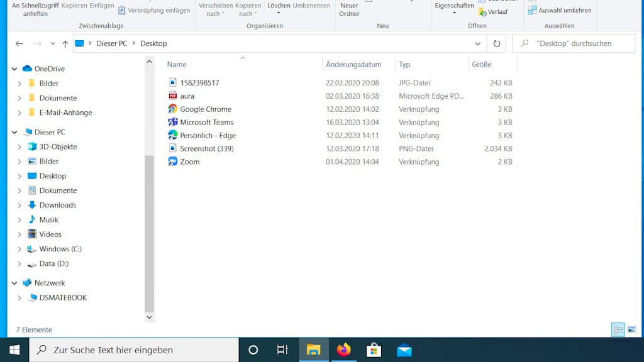
Task: Select the Screenshot (339) PNG icon
Action: (173, 148)
